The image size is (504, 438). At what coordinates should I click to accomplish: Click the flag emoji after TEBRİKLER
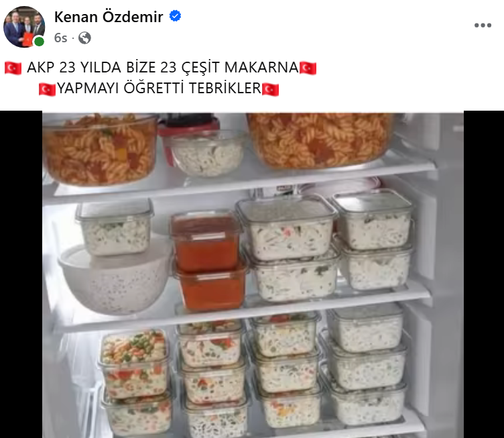click(x=270, y=89)
